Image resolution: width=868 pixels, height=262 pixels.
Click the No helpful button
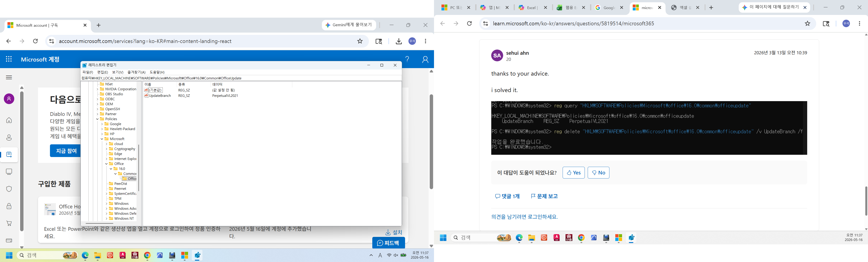pyautogui.click(x=598, y=173)
